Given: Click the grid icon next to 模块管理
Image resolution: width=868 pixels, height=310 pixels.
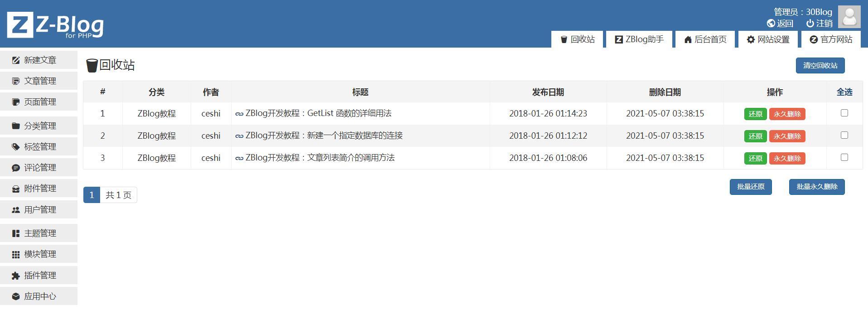Looking at the screenshot, I should pyautogui.click(x=16, y=254).
